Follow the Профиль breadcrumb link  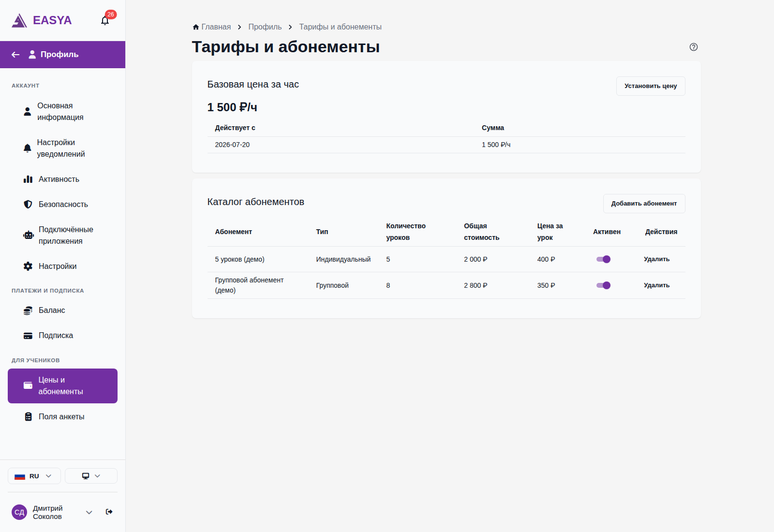[265, 27]
